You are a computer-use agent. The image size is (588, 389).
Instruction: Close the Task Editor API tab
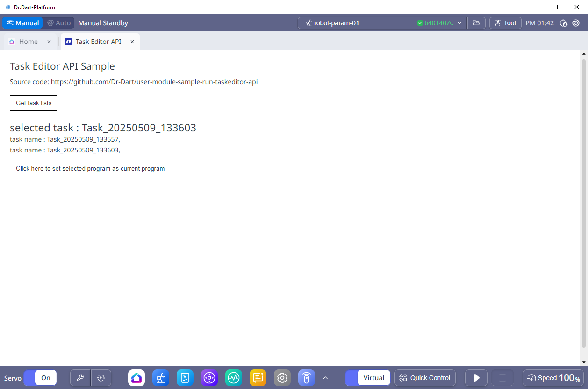[x=132, y=42]
